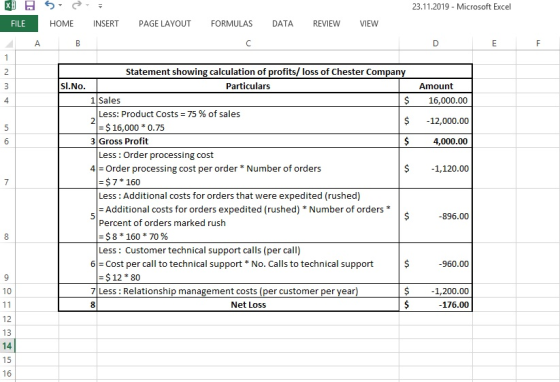Select the 4,000.00 gross profit amount
This screenshot has height=382, width=560.
click(436, 141)
